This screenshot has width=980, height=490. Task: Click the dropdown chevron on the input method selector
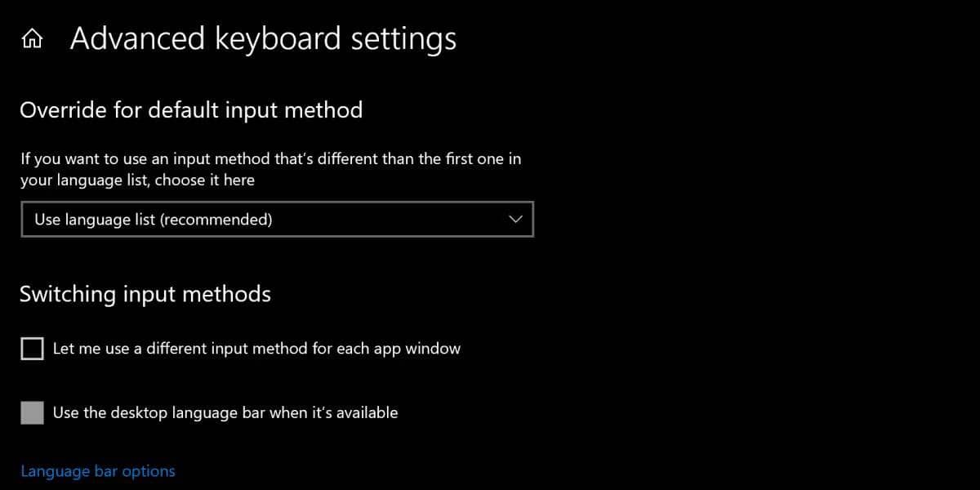[515, 219]
